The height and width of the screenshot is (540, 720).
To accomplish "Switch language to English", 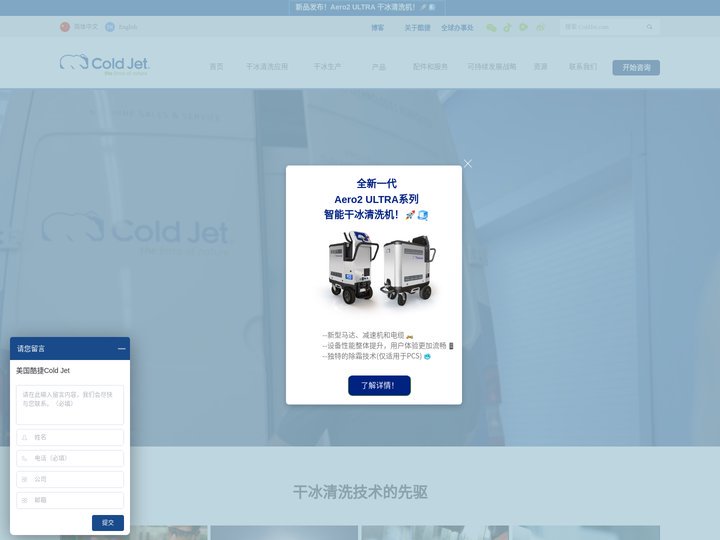I will [128, 27].
